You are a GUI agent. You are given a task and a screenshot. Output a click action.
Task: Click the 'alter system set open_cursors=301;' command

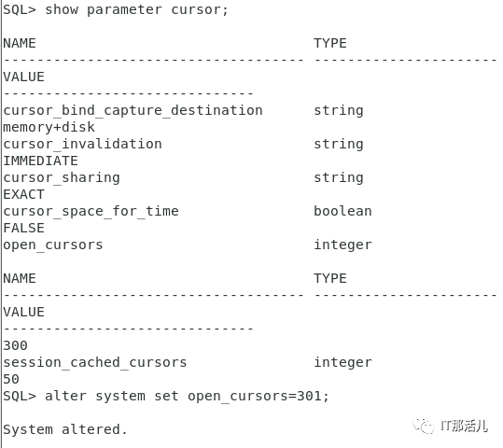click(187, 397)
